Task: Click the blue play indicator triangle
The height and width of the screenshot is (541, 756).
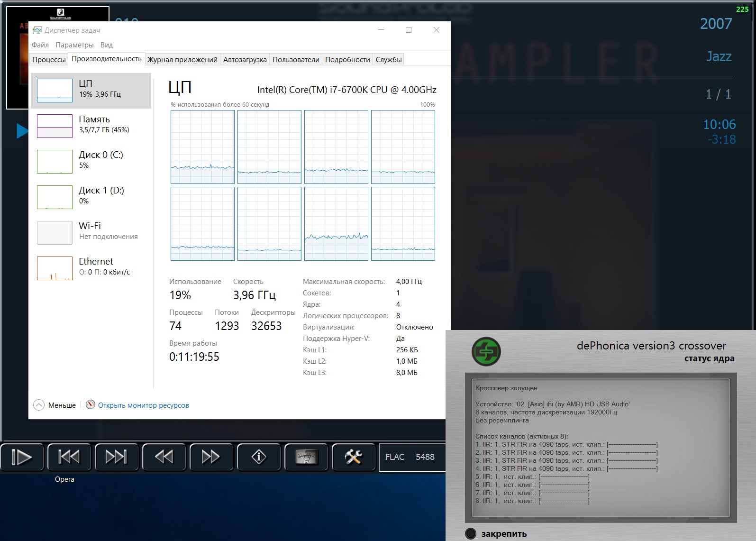Action: (x=22, y=131)
